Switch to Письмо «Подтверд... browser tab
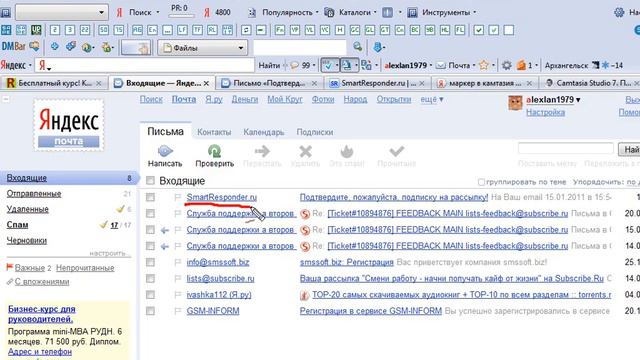Image resolution: width=640 pixels, height=360 pixels. [x=269, y=83]
